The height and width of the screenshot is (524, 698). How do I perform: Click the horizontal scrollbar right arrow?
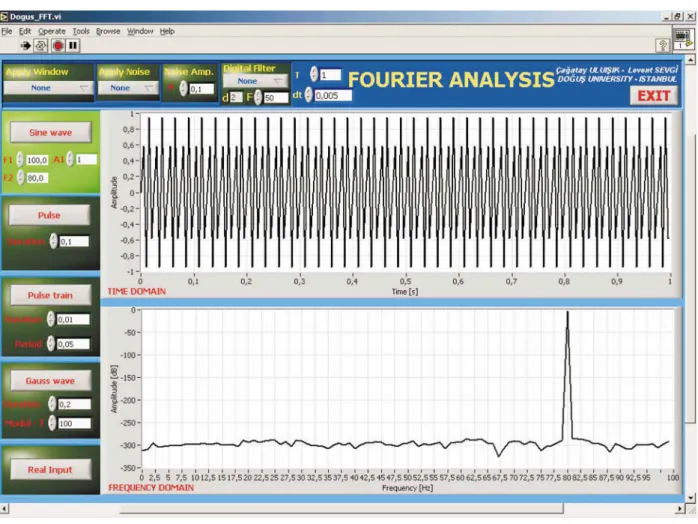tap(680, 508)
